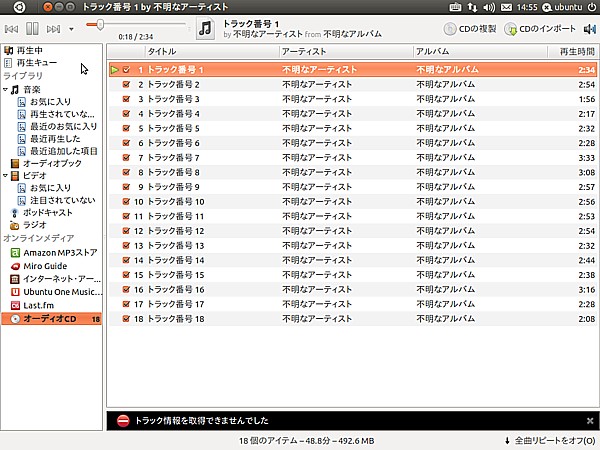Sort by アルバム column header

(481, 52)
